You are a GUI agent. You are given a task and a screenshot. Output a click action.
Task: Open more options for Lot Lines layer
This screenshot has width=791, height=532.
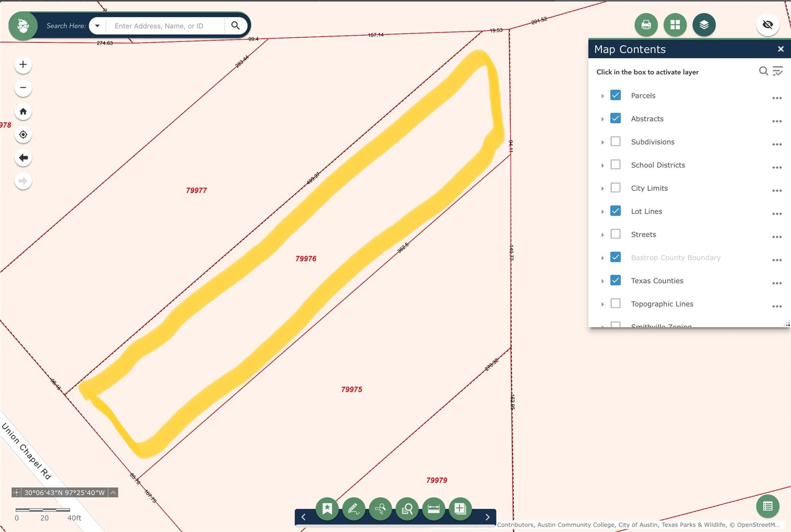coord(777,214)
